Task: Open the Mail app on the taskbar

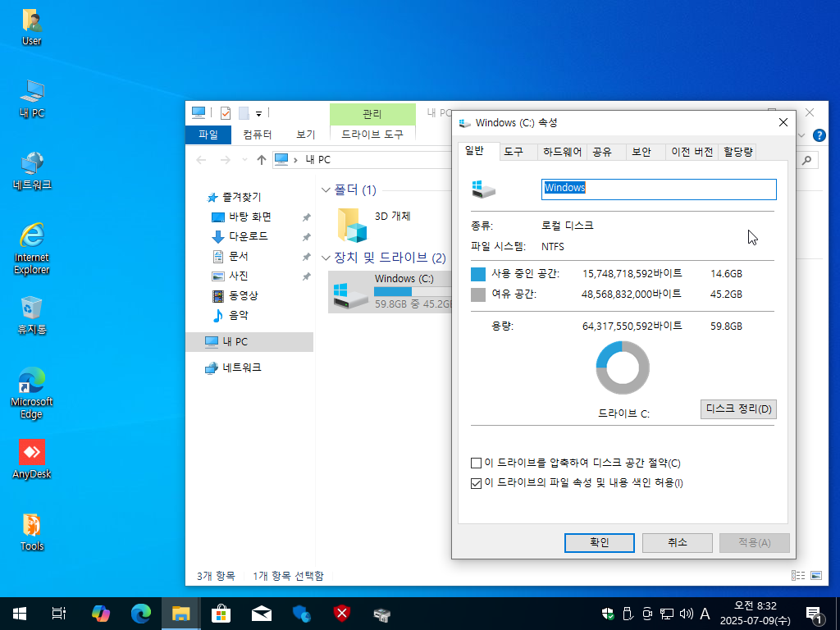Action: point(262,614)
